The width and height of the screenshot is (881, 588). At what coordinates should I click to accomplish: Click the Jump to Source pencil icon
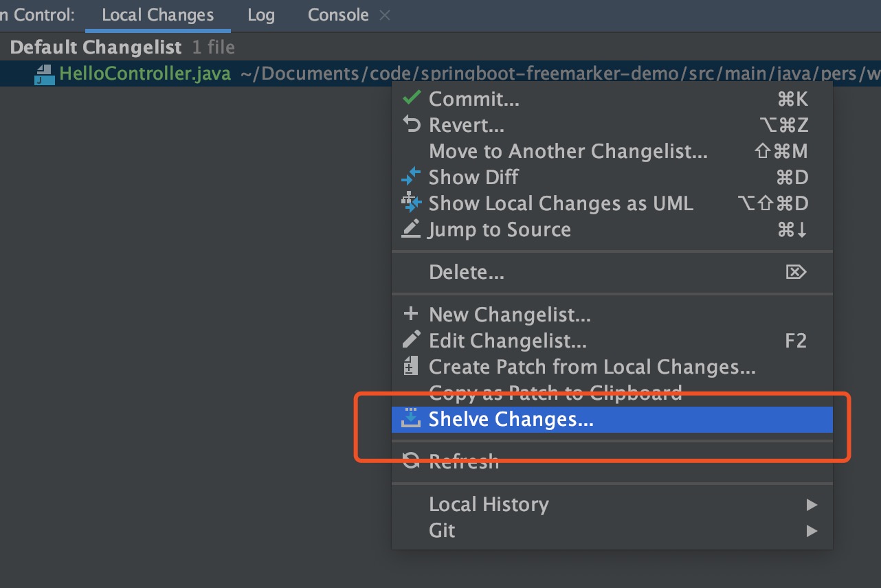pyautogui.click(x=411, y=229)
